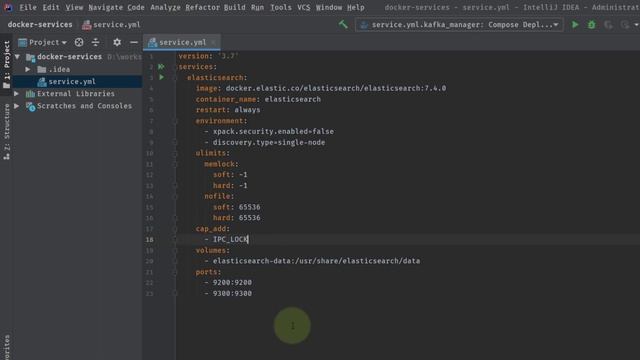Image resolution: width=640 pixels, height=360 pixels.
Task: Start debugging with the bug icon
Action: tap(591, 24)
